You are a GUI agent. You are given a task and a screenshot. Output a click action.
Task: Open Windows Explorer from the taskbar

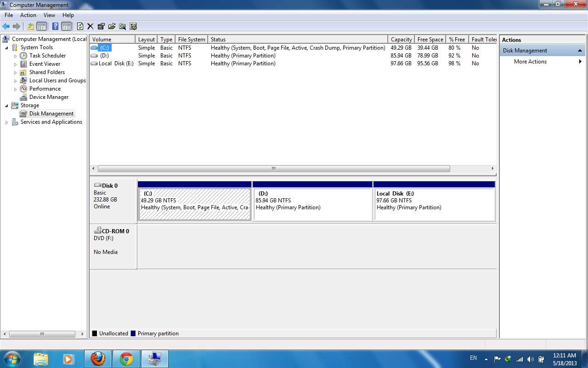[40, 359]
